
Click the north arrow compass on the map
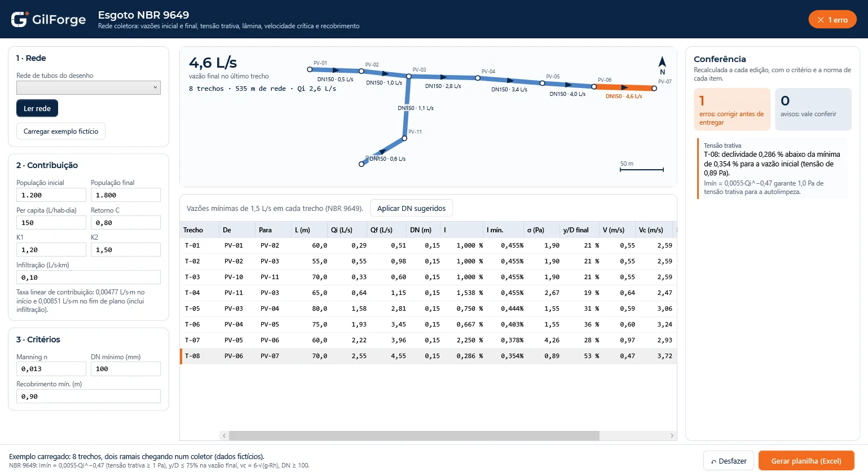[662, 65]
